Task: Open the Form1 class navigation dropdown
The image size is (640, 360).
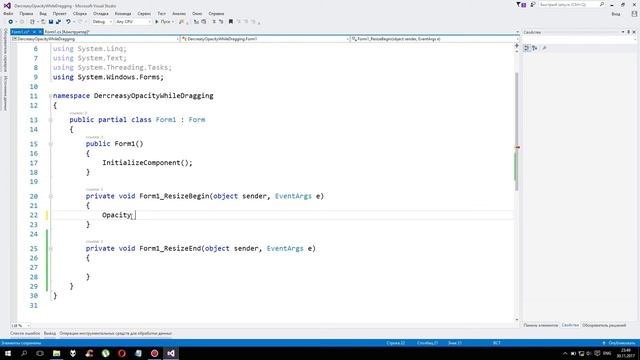Action: point(264,39)
